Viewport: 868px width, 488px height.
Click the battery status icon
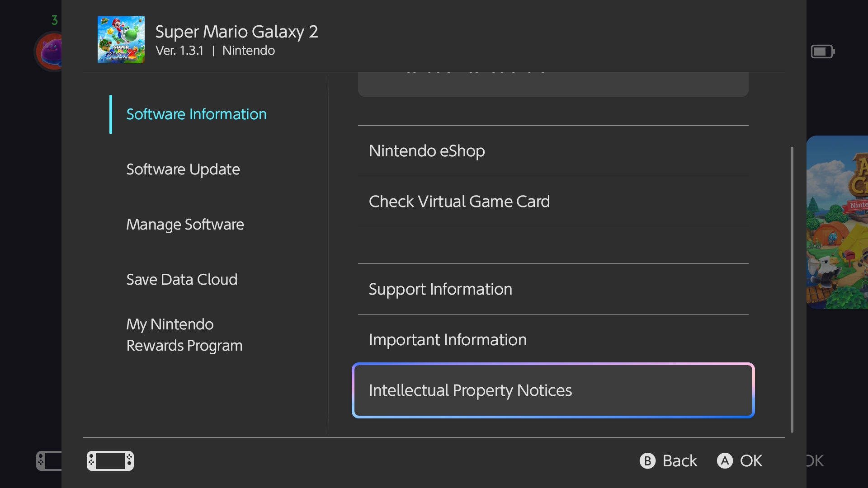[822, 52]
